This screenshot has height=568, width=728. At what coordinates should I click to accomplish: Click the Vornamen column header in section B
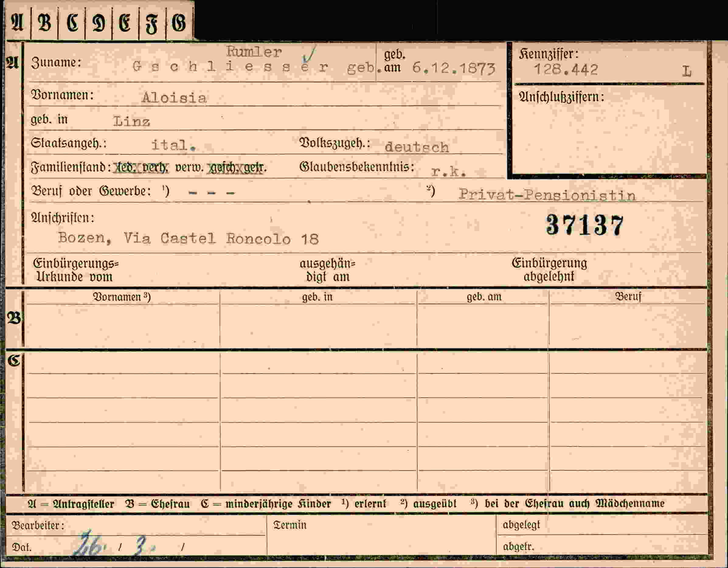click(122, 297)
